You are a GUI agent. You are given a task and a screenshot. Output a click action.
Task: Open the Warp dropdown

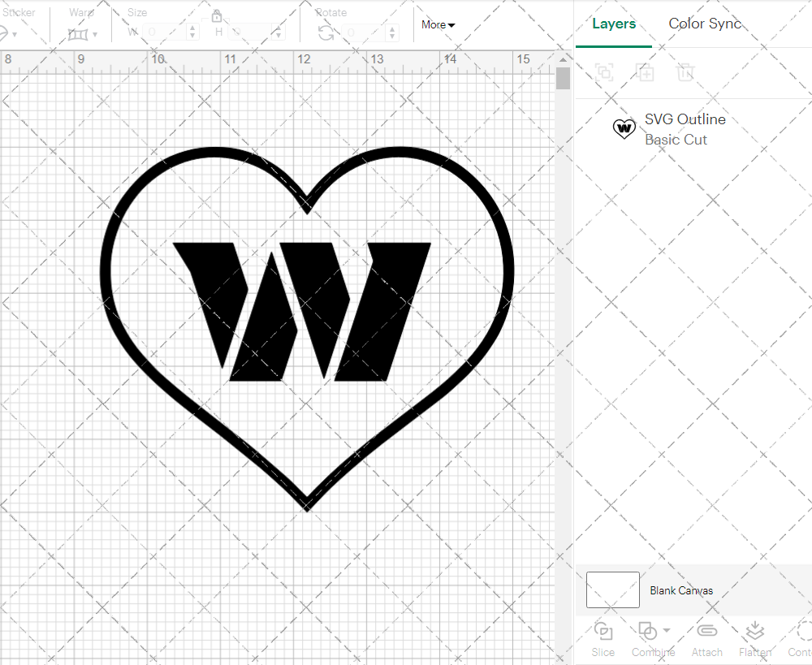[83, 34]
